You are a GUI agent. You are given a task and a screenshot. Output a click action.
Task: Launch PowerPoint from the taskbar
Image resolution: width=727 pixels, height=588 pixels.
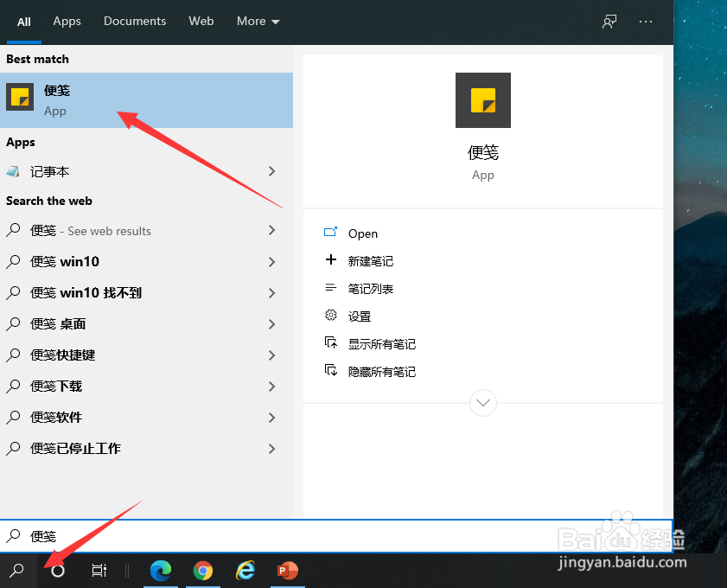287,571
